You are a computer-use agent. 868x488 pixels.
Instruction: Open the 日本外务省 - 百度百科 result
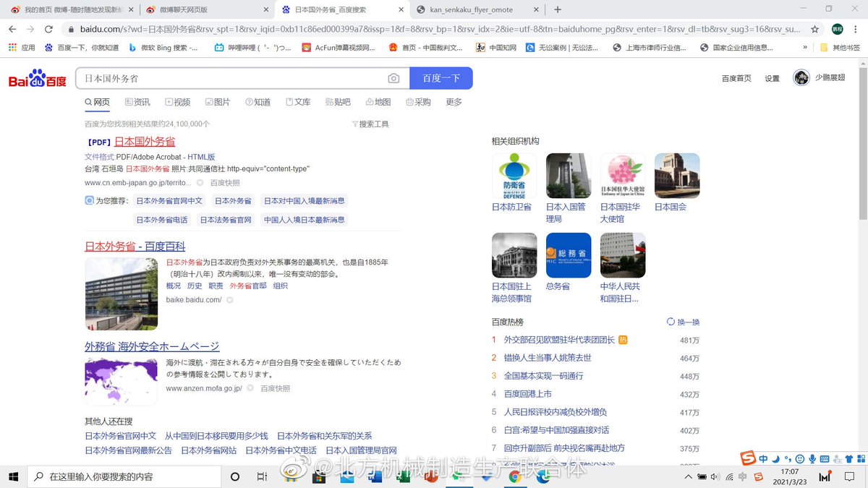tap(135, 246)
